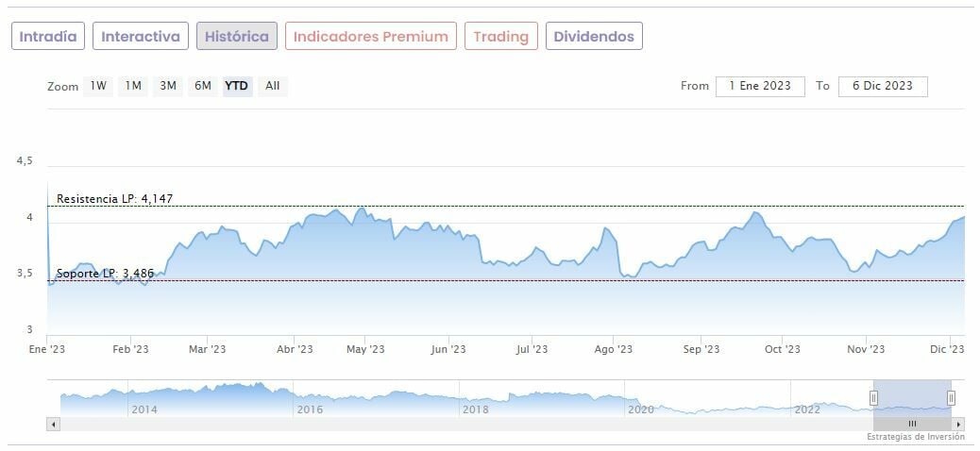Click the navigator right range handle
The height and width of the screenshot is (451, 980).
coord(951,398)
